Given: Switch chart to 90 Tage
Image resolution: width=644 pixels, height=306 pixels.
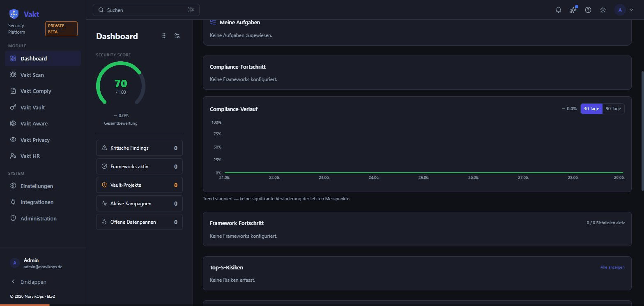Looking at the screenshot, I should point(613,109).
